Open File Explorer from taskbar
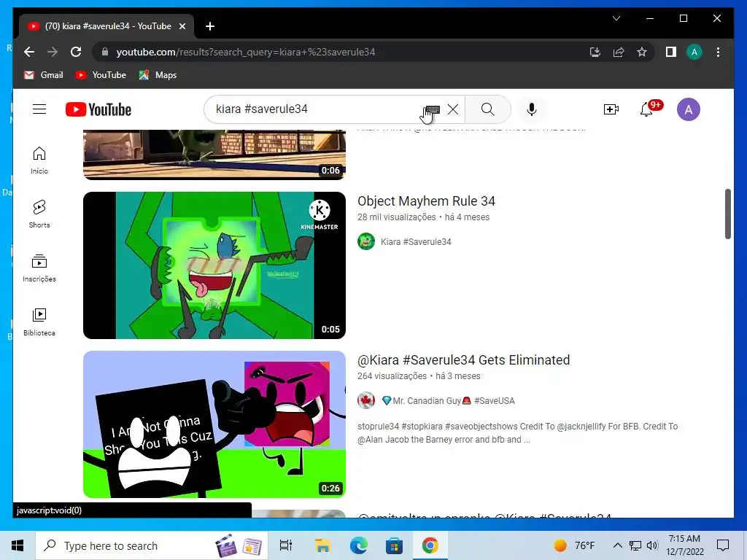The height and width of the screenshot is (560, 747). (322, 545)
